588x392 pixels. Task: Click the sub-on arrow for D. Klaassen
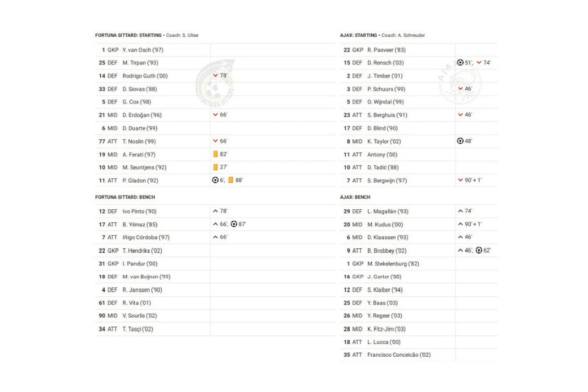point(460,237)
